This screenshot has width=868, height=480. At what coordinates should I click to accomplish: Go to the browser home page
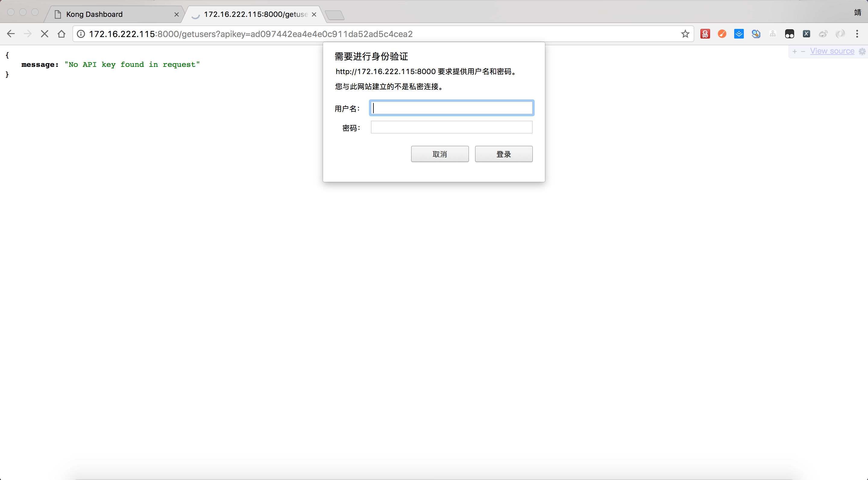[x=61, y=34]
